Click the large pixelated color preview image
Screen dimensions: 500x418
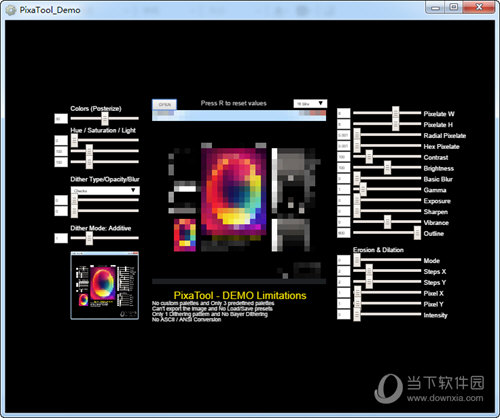234,192
